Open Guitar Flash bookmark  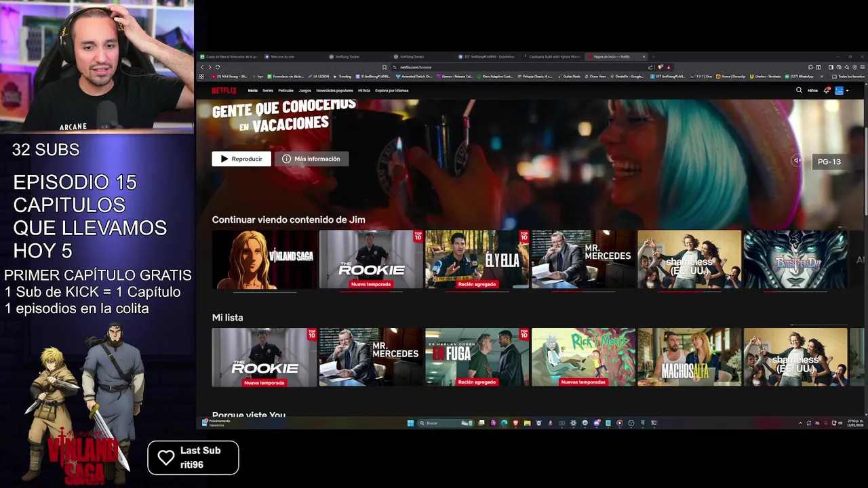(569, 77)
